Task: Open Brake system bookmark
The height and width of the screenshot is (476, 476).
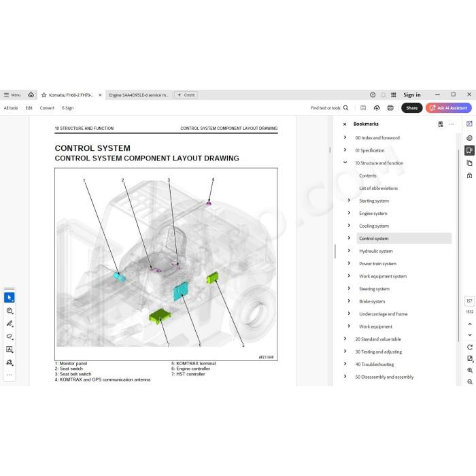Action: click(x=372, y=301)
